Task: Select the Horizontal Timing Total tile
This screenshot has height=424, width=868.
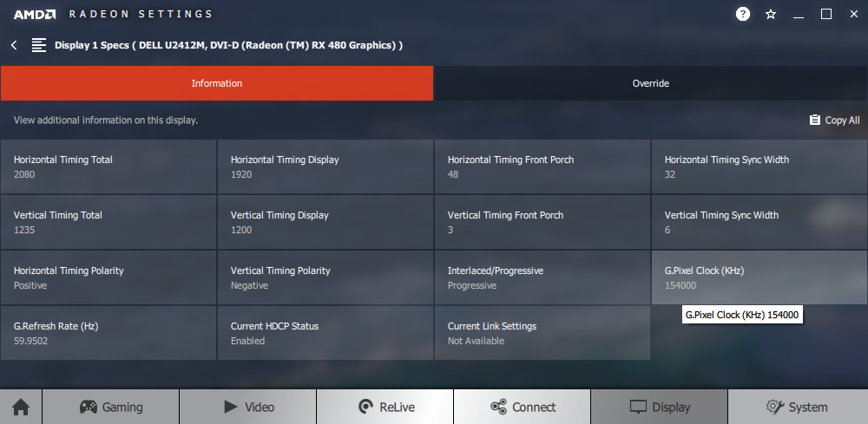Action: [108, 166]
